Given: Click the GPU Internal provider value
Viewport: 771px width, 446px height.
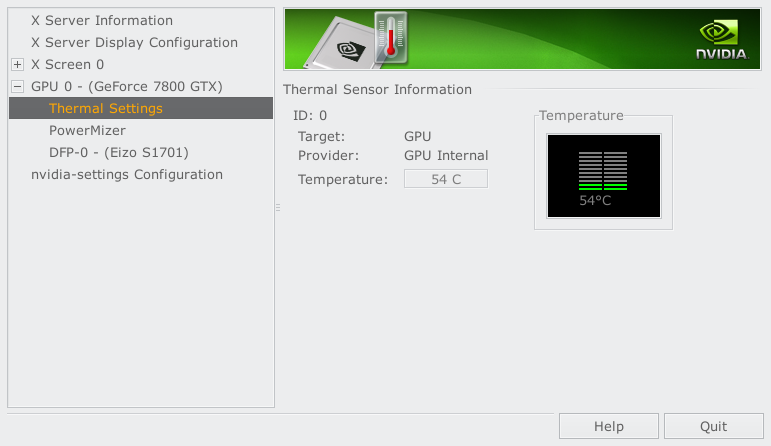Looking at the screenshot, I should coord(446,155).
